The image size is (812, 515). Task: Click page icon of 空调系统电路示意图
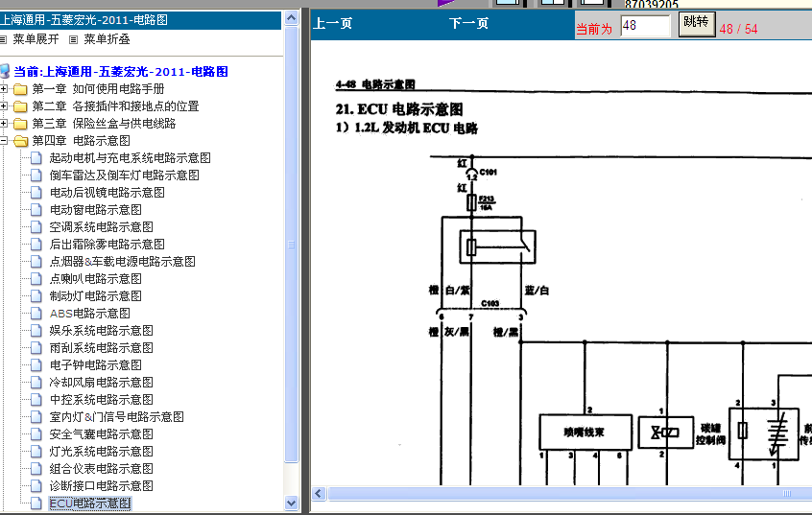(36, 226)
